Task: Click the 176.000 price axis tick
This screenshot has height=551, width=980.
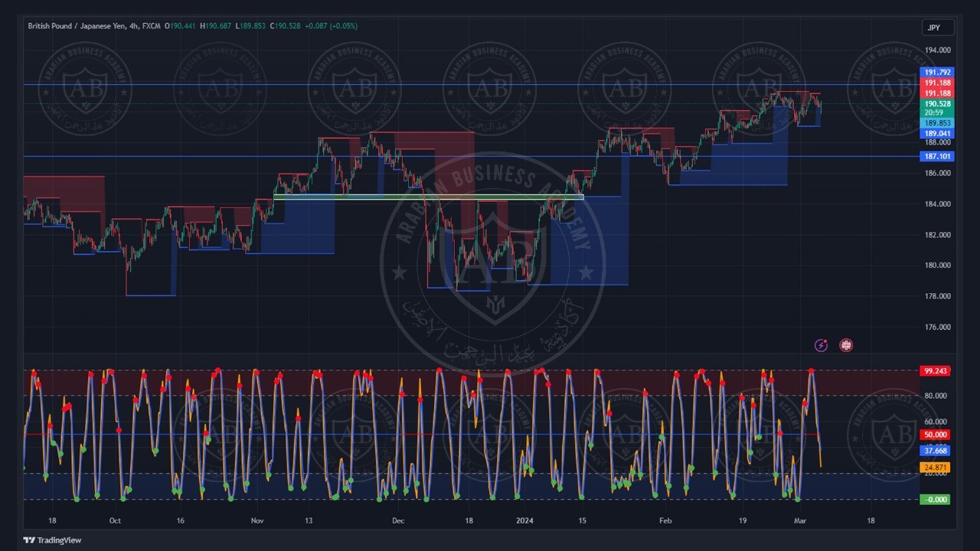Action: (x=937, y=328)
